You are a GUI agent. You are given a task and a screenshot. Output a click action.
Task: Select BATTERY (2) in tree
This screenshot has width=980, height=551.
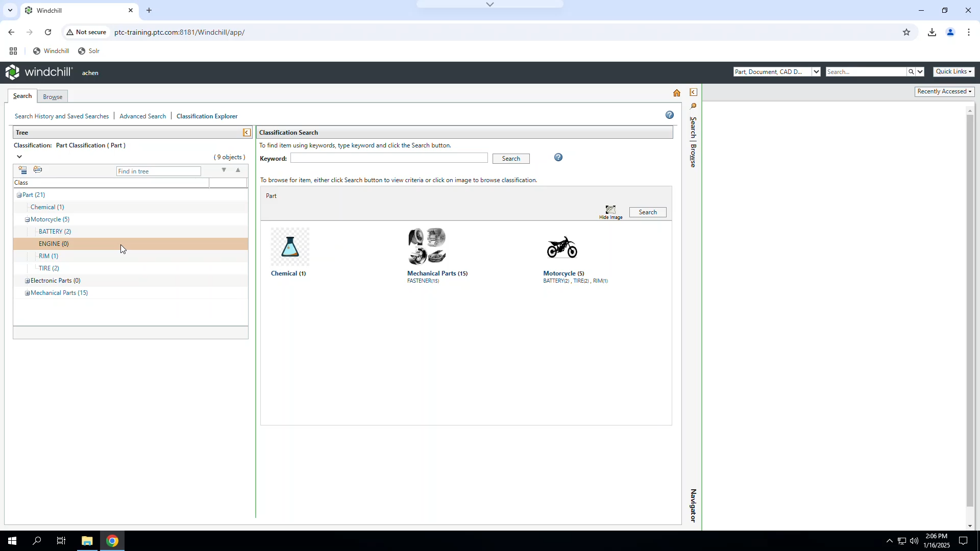pyautogui.click(x=55, y=232)
